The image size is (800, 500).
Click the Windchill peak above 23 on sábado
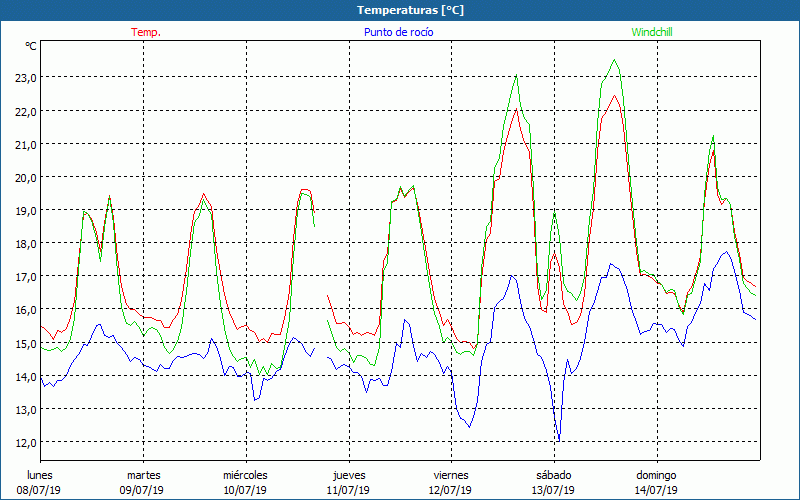615,60
